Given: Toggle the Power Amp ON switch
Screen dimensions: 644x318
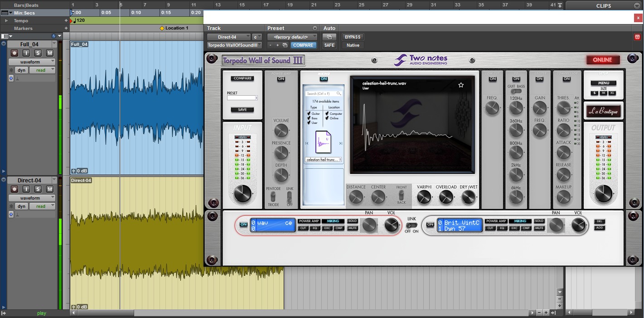Looking at the screenshot, I should coord(281,79).
